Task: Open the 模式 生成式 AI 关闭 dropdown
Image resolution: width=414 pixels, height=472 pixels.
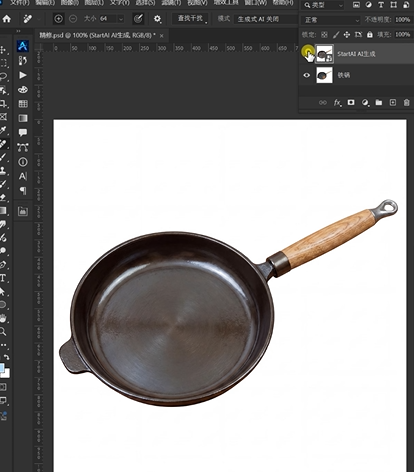Action: (266, 19)
